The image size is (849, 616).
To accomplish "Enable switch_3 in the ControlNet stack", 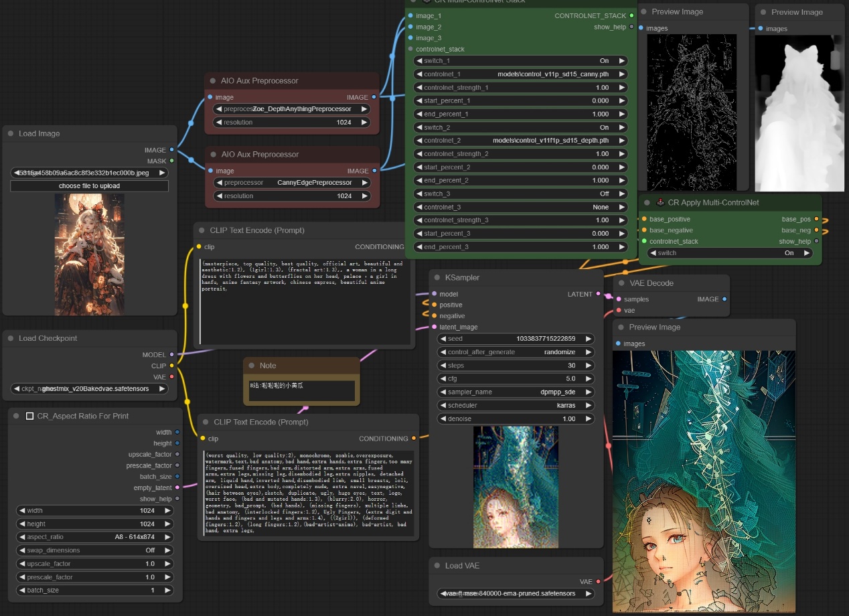I will pos(521,194).
